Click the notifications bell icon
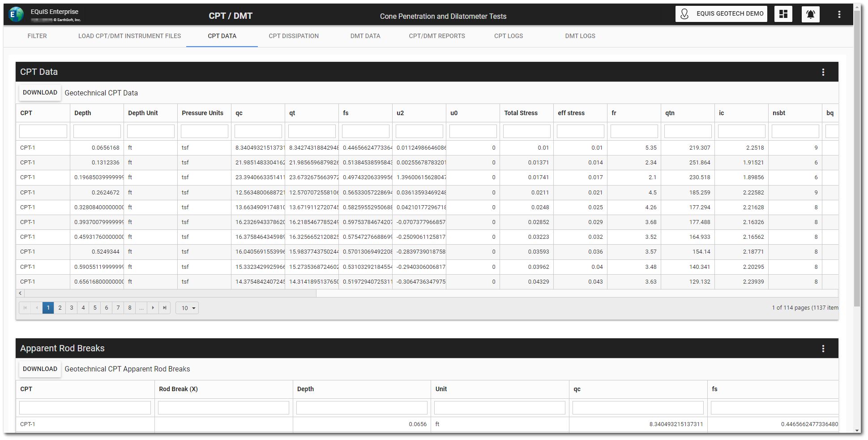This screenshot has width=868, height=440. (810, 14)
